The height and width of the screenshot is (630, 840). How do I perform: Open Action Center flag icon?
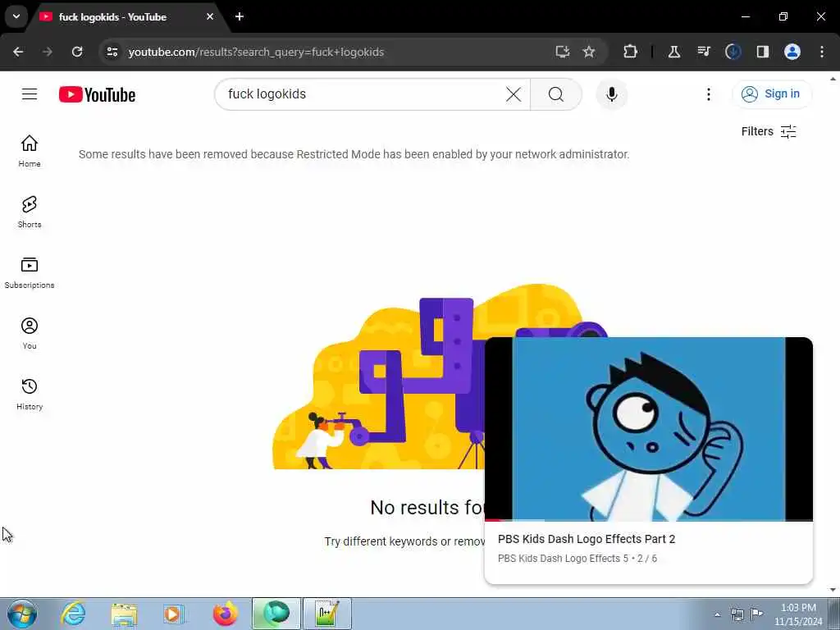click(756, 614)
